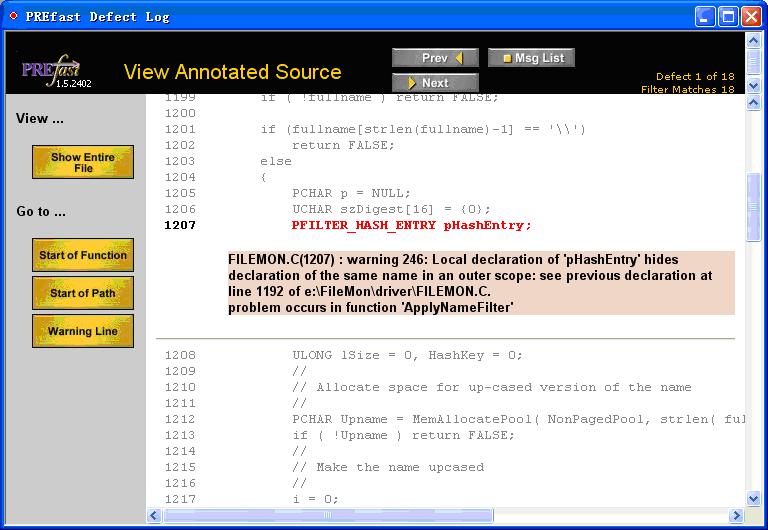Image resolution: width=768 pixels, height=530 pixels.
Task: Click the source pane vertical scrollbar thumb
Action: pos(753,207)
